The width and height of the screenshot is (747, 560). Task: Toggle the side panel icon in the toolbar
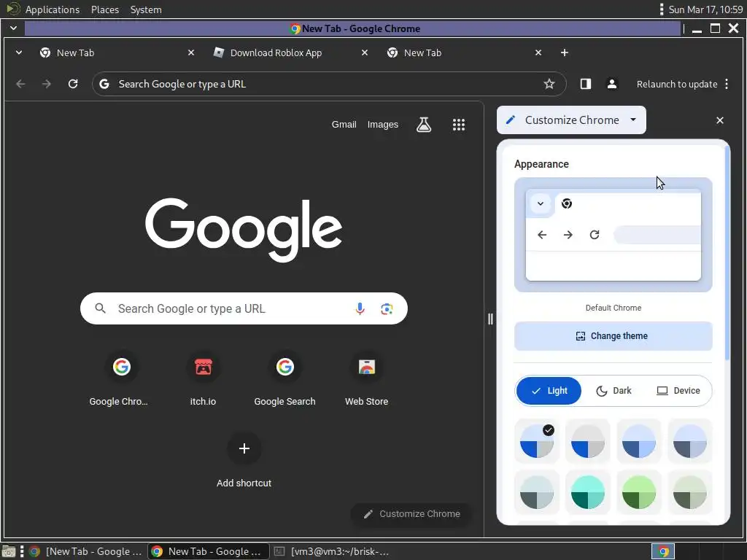click(586, 85)
